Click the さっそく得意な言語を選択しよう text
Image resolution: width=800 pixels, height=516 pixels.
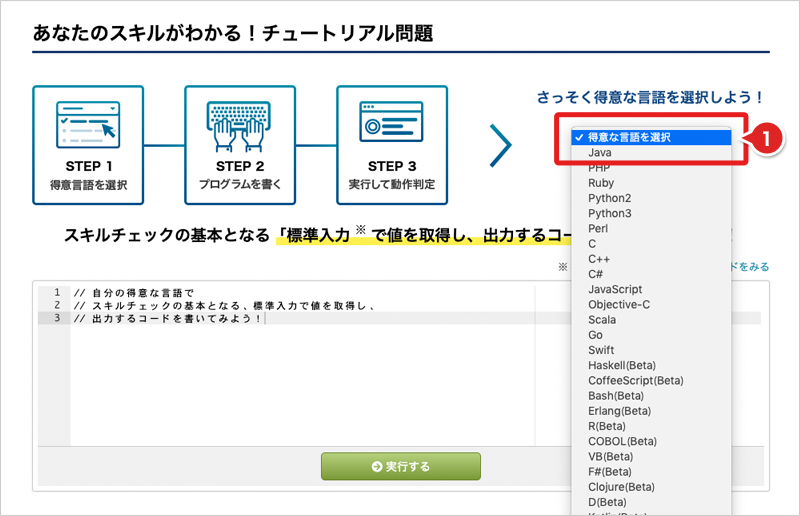coord(650,97)
